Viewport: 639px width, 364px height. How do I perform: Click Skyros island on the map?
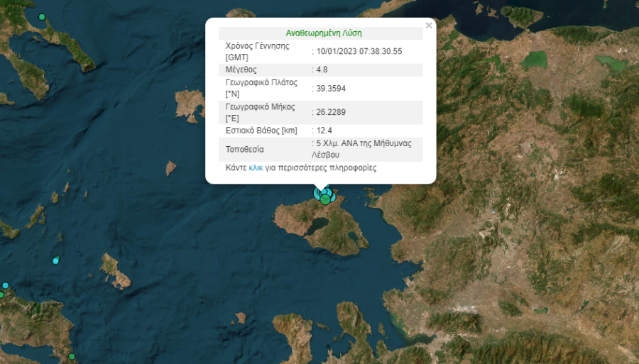tap(115, 272)
